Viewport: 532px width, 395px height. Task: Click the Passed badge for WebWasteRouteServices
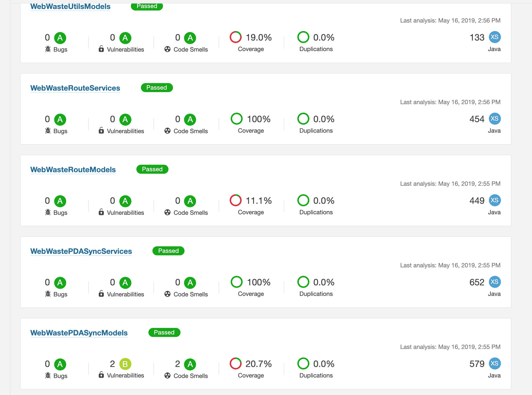[x=157, y=88]
